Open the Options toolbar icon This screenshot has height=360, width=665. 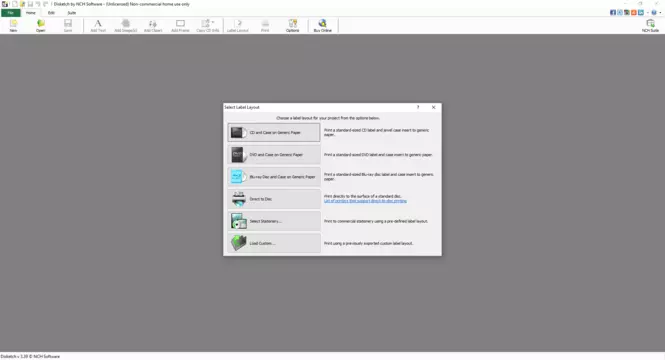pos(293,25)
